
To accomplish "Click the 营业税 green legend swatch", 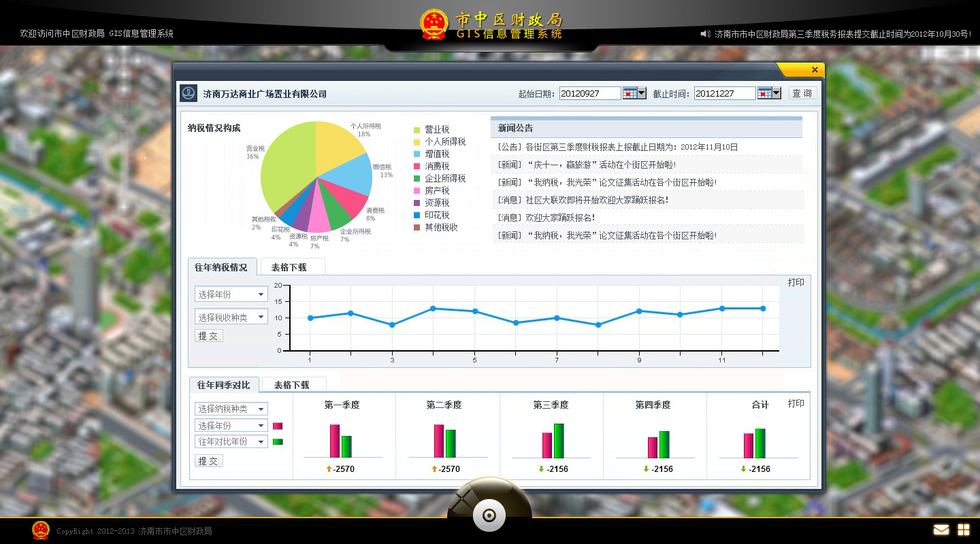I will coord(417,130).
